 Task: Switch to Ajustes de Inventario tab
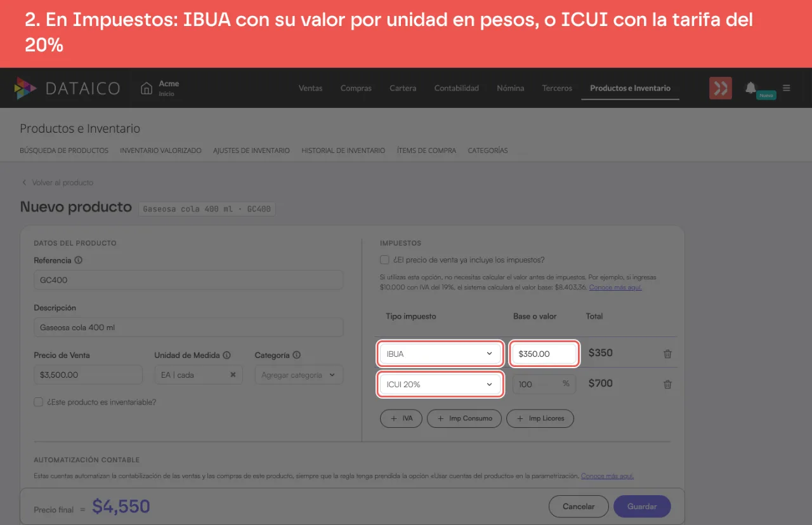click(x=251, y=150)
